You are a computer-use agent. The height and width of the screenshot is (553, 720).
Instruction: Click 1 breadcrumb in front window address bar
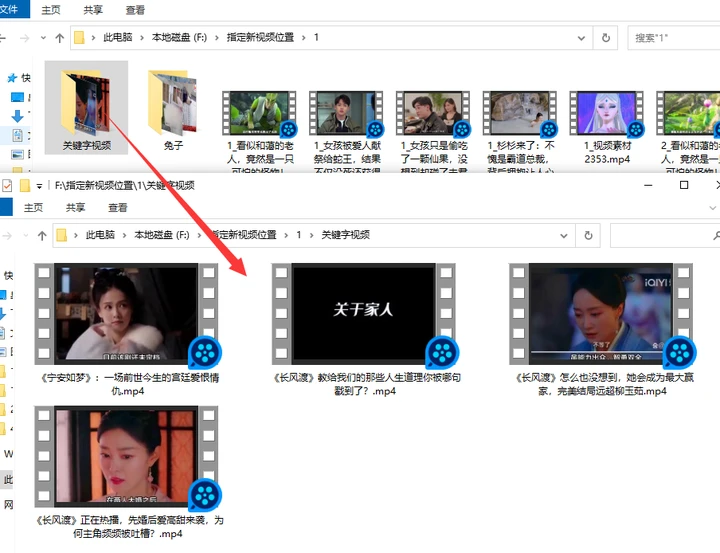[x=298, y=235]
